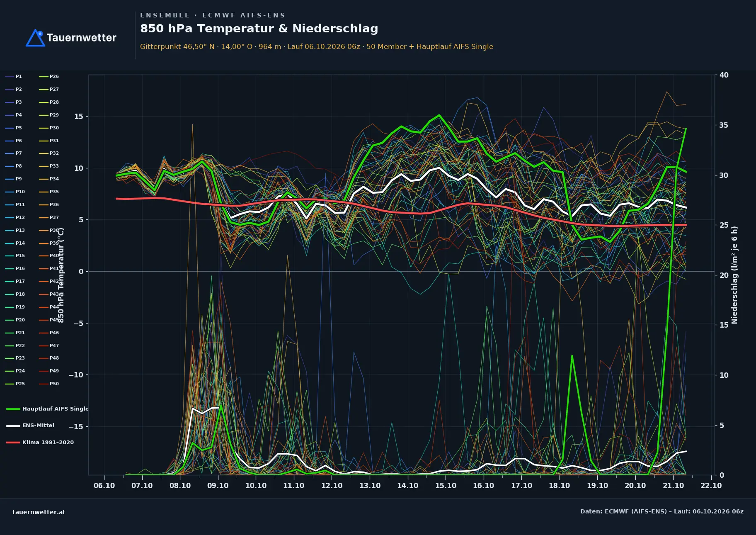Click the red Klima legend line swatch
Image resolution: width=756 pixels, height=535 pixels.
(13, 443)
